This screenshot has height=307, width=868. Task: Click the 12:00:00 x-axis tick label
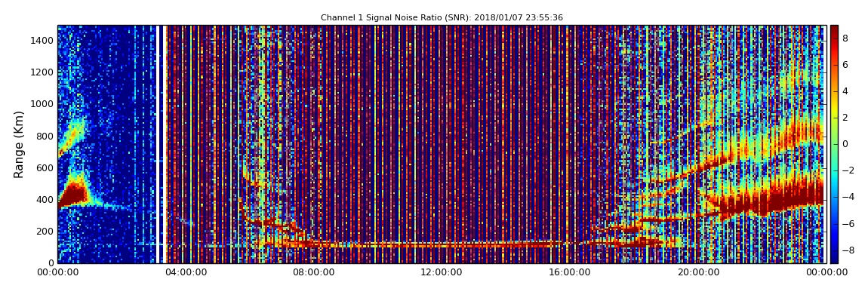click(442, 272)
